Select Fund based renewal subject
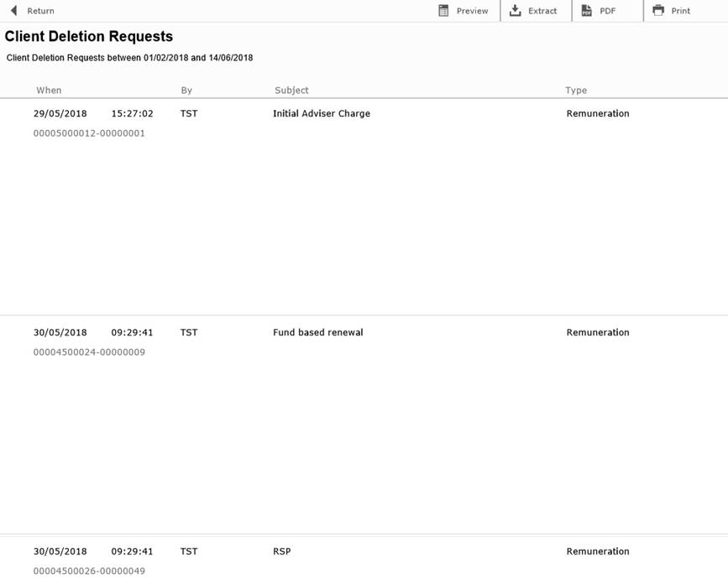728x584 pixels. [318, 332]
